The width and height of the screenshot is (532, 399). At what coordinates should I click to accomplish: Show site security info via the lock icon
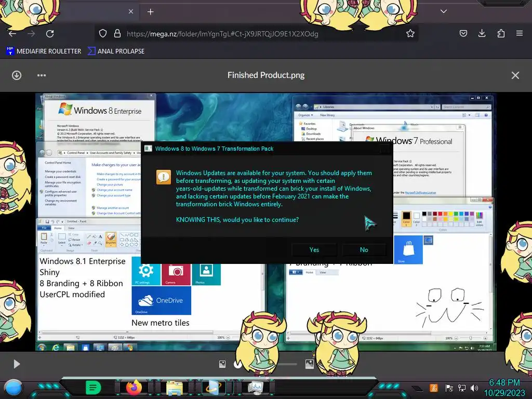pyautogui.click(x=117, y=33)
